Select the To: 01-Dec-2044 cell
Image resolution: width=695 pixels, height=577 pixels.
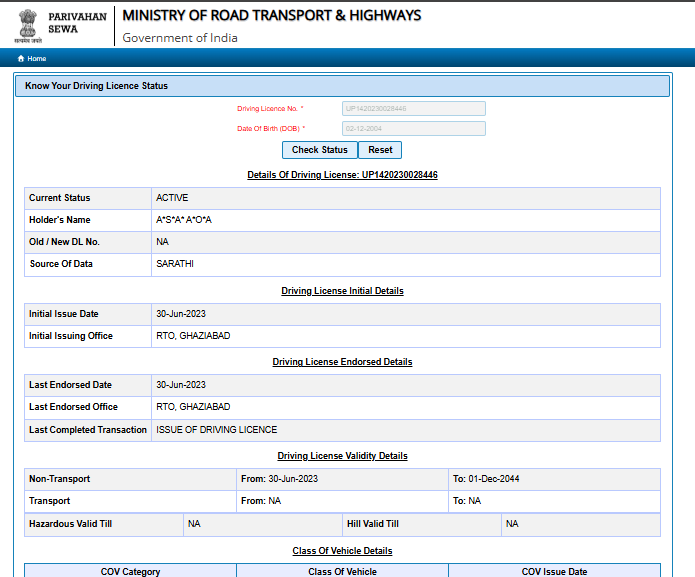coord(554,479)
